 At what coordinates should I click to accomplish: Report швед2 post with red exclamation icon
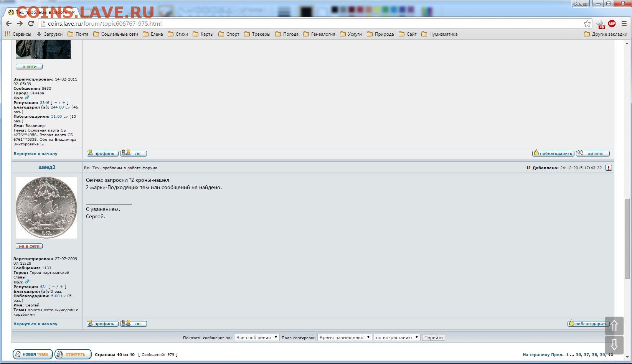[x=609, y=168]
